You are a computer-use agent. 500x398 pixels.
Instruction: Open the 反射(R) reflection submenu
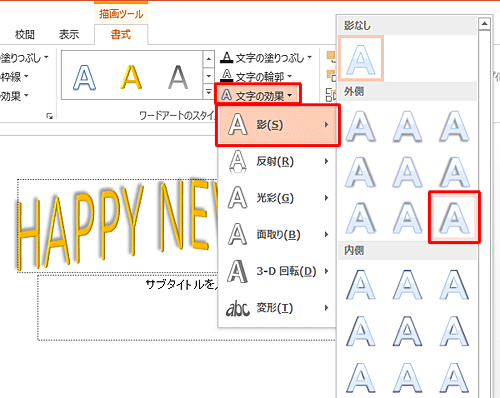pos(277,161)
